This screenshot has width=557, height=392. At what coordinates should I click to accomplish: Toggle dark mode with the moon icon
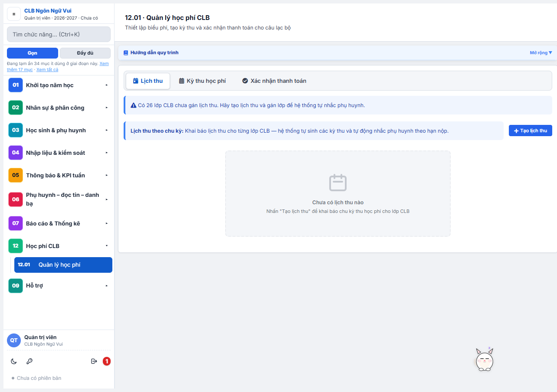click(14, 361)
